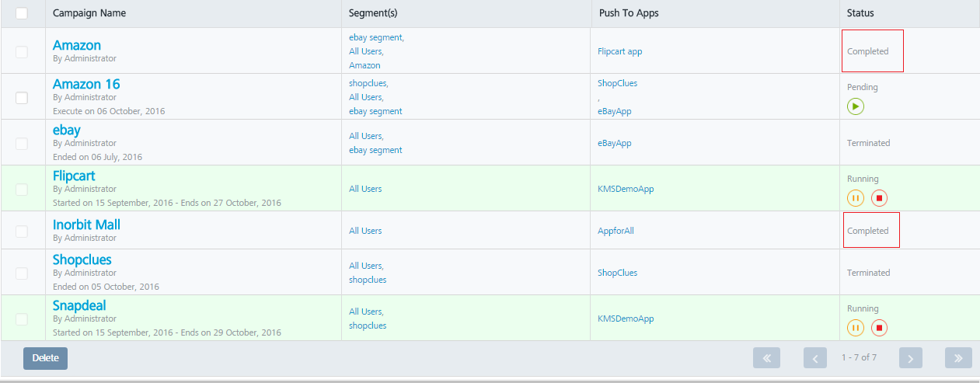Click the Push To Apps column header
The image size is (980, 383).
(x=629, y=13)
